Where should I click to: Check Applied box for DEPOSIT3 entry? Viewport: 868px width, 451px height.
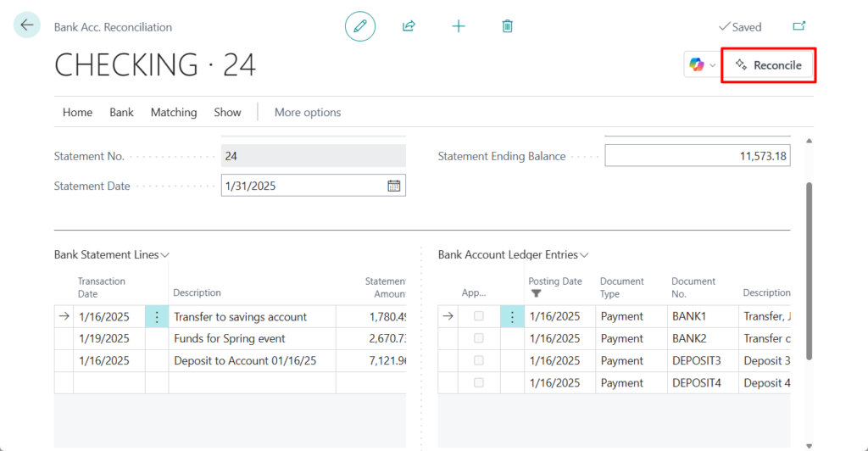(x=479, y=360)
